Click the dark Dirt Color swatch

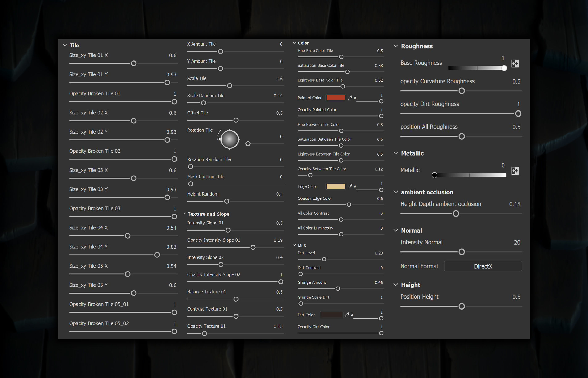pyautogui.click(x=332, y=315)
